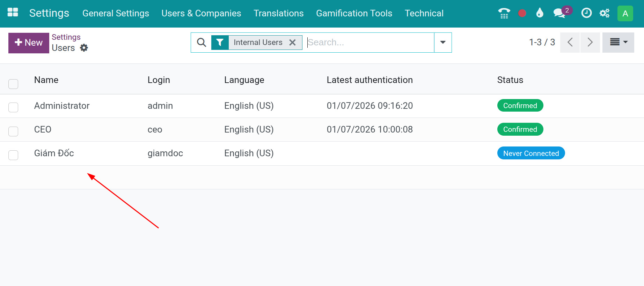Open the Users & Companies menu
The height and width of the screenshot is (286, 644).
click(x=201, y=13)
